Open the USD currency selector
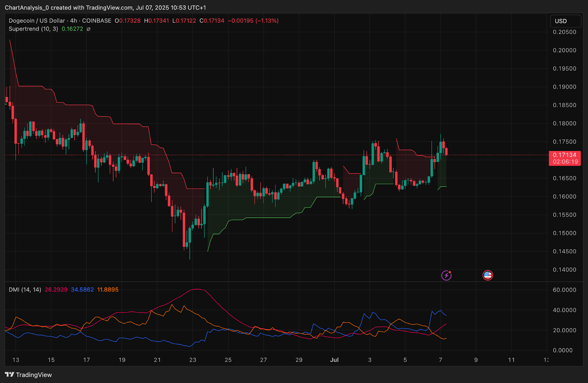 (x=565, y=21)
